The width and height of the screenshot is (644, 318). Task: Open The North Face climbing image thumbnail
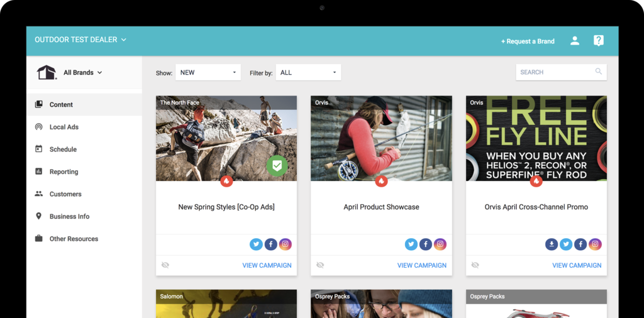226,138
